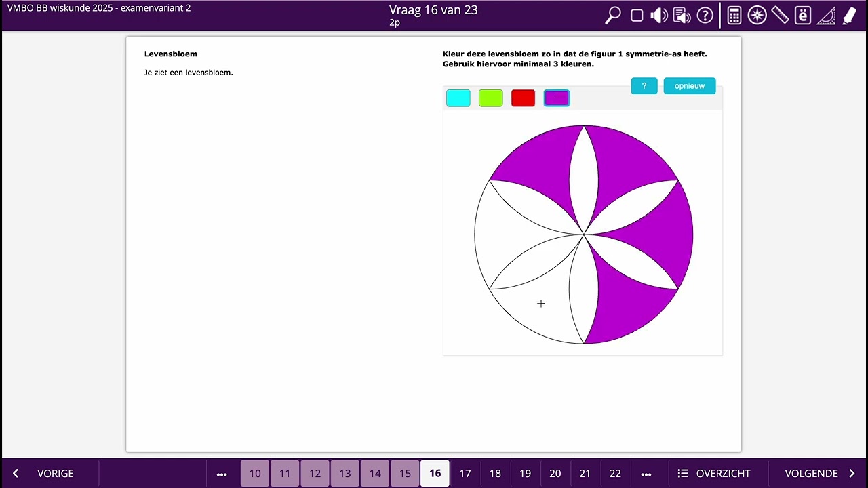Pick the red color swatch
The image size is (868, 488).
click(x=524, y=98)
